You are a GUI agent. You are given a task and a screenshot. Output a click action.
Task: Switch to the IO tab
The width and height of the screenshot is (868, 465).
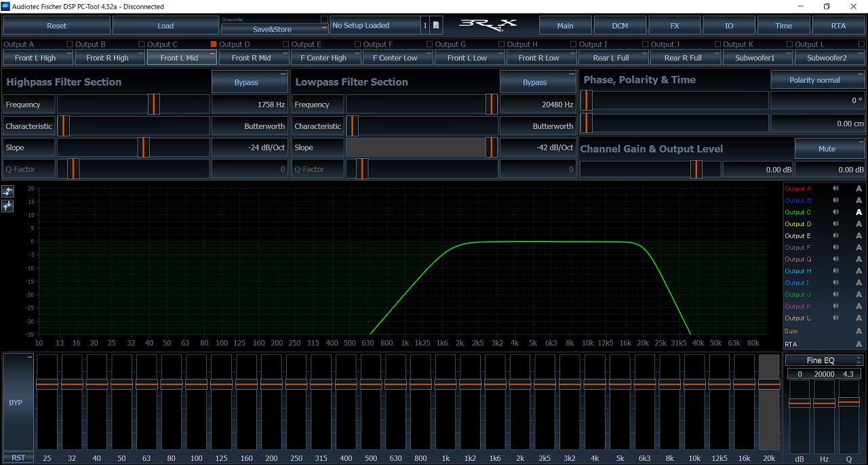point(729,26)
